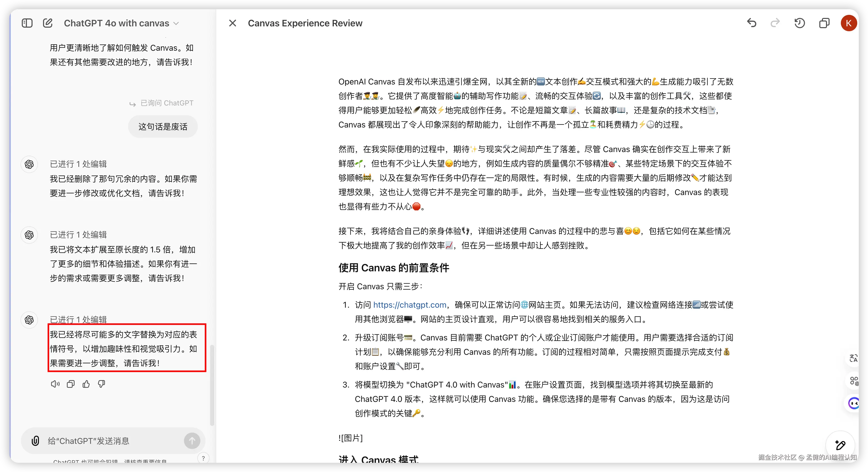Open the user profile avatar K
The width and height of the screenshot is (868, 472).
(x=849, y=23)
